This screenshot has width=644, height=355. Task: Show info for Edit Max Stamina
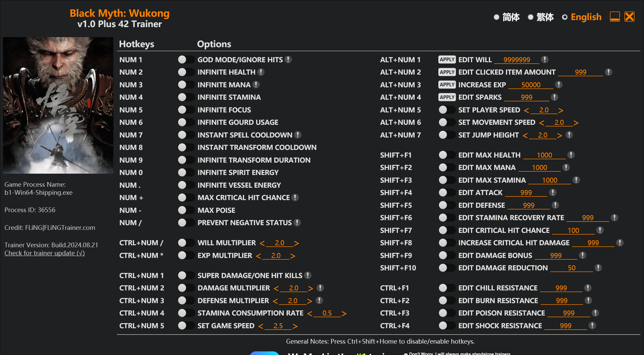tap(576, 180)
